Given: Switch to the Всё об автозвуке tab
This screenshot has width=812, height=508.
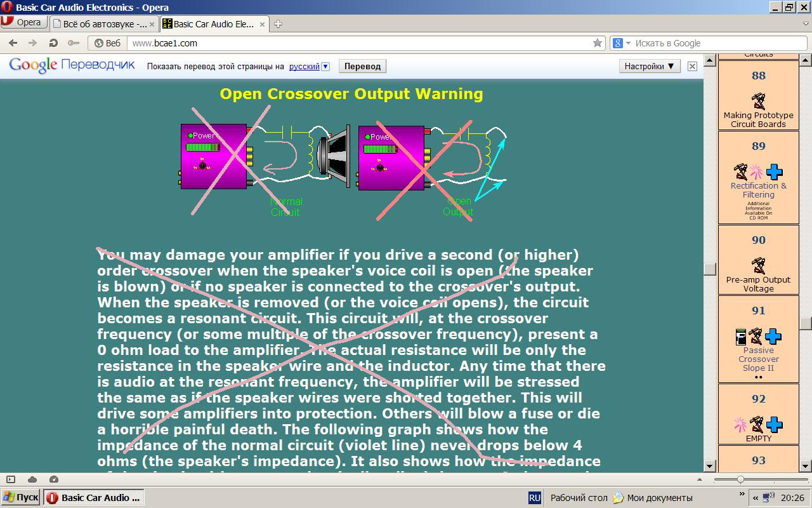Looking at the screenshot, I should click(x=100, y=24).
